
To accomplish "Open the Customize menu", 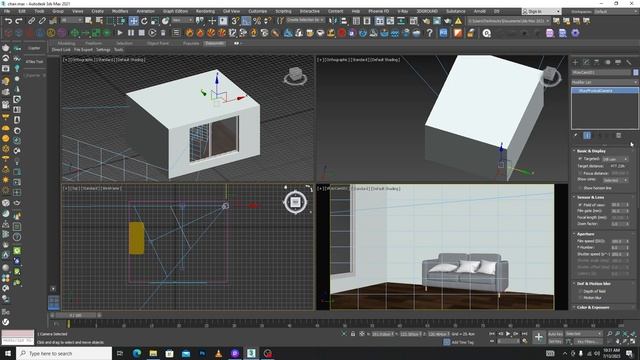I will [258, 11].
